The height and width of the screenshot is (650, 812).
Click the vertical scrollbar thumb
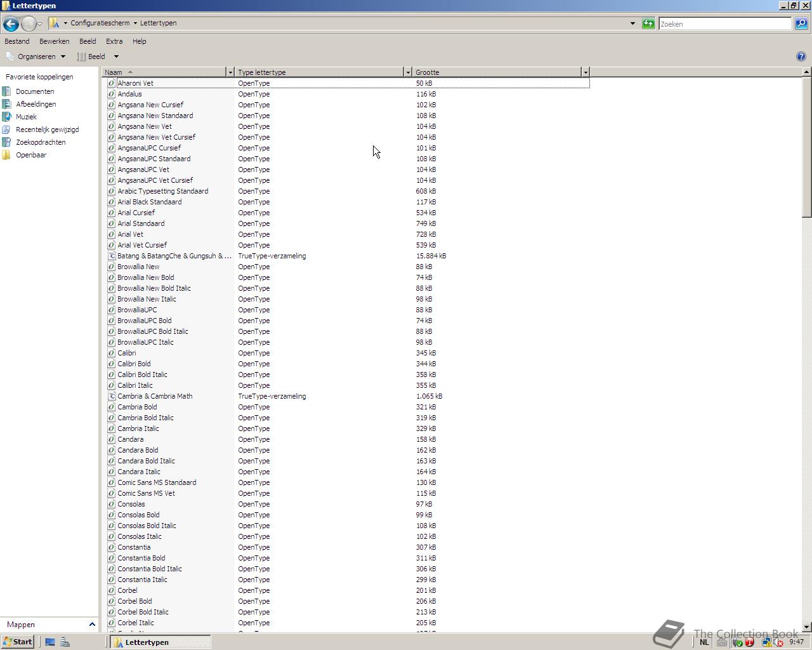(806, 147)
